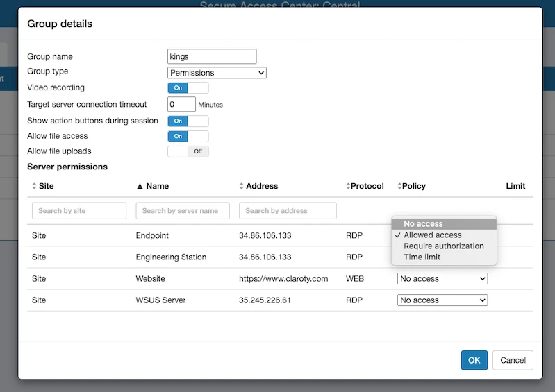Toggle the Video recording switch

(x=188, y=88)
